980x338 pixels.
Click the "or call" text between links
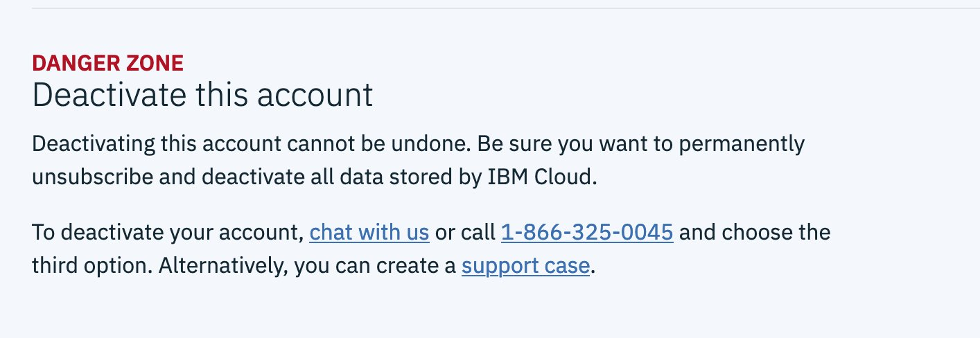[465, 232]
